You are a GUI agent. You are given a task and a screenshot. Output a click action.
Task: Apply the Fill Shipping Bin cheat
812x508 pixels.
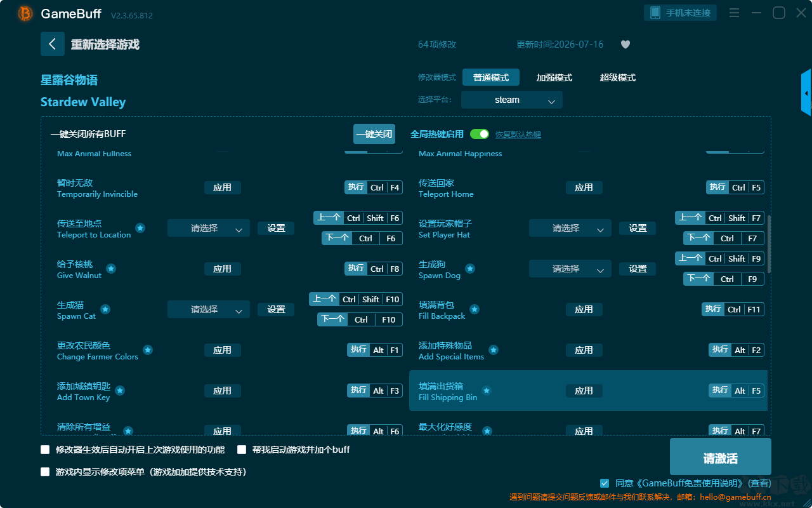(584, 391)
